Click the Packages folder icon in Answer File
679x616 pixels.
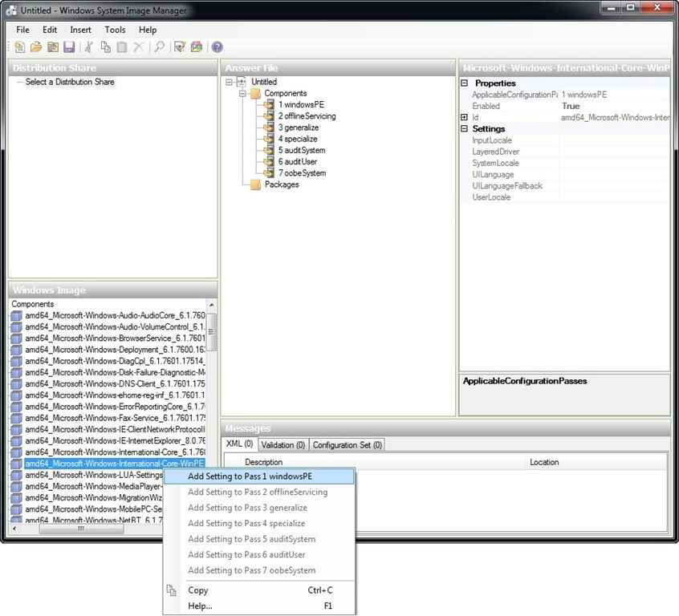click(256, 184)
